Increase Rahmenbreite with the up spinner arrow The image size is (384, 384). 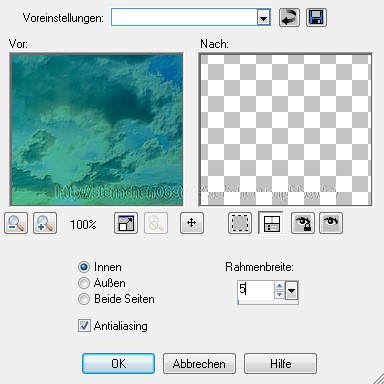point(279,286)
